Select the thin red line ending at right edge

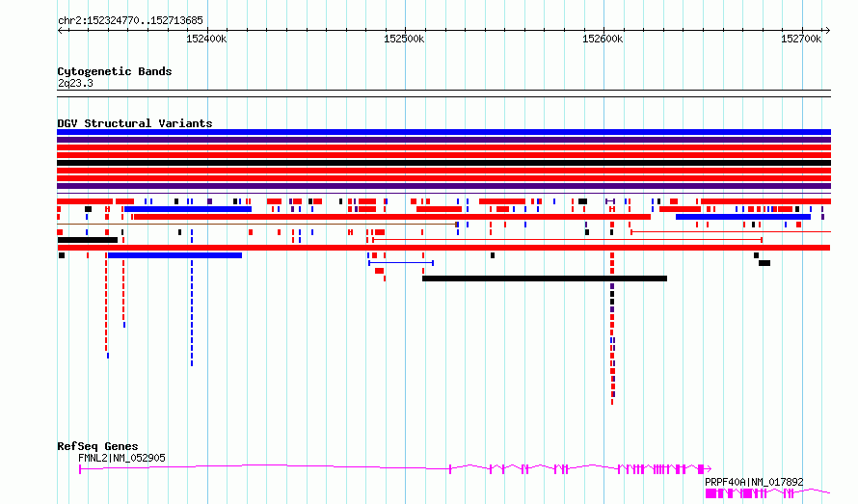click(x=731, y=232)
